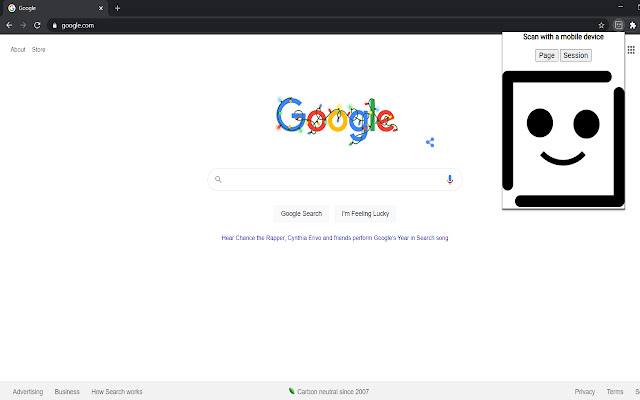The height and width of the screenshot is (400, 640).
Task: Click the Page button in extension popup
Action: (x=547, y=56)
